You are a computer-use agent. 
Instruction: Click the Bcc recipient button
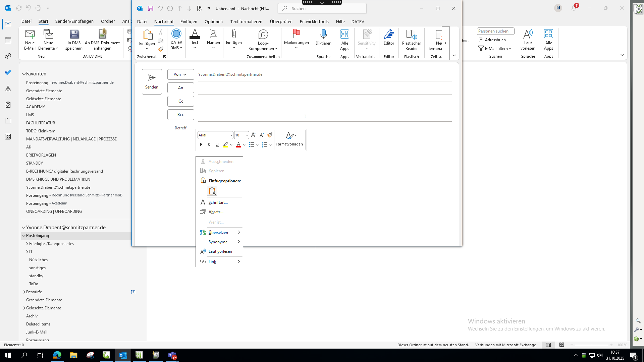[180, 115]
